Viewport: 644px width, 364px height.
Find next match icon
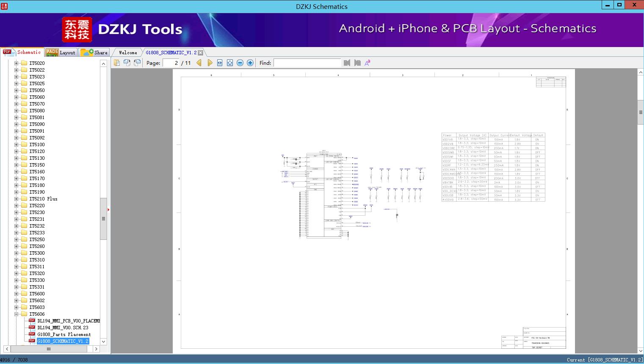pos(357,63)
